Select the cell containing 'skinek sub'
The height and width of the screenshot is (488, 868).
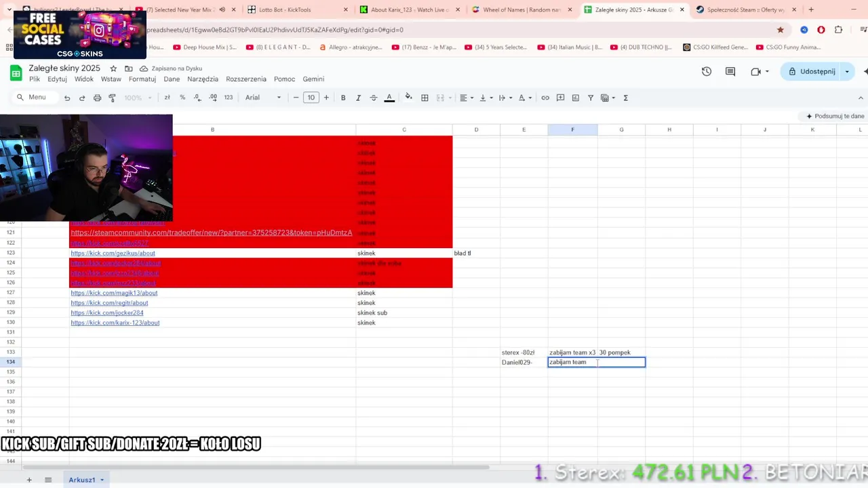[403, 312]
